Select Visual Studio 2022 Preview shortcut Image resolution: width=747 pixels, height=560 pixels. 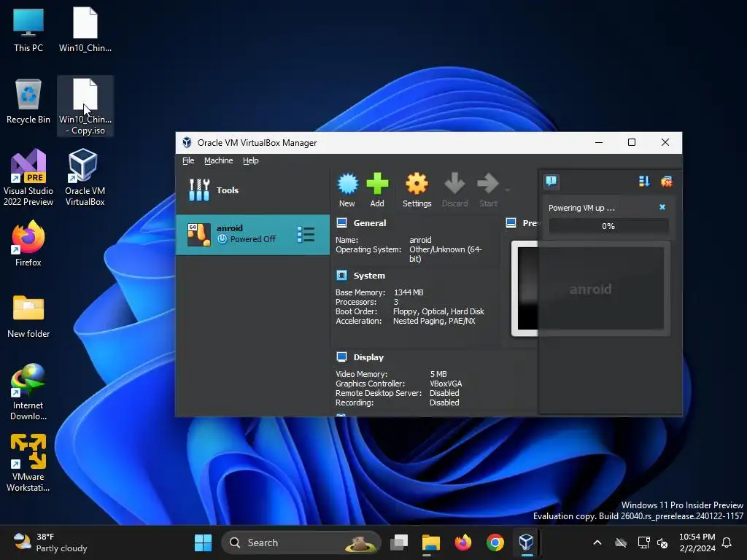pos(28,178)
